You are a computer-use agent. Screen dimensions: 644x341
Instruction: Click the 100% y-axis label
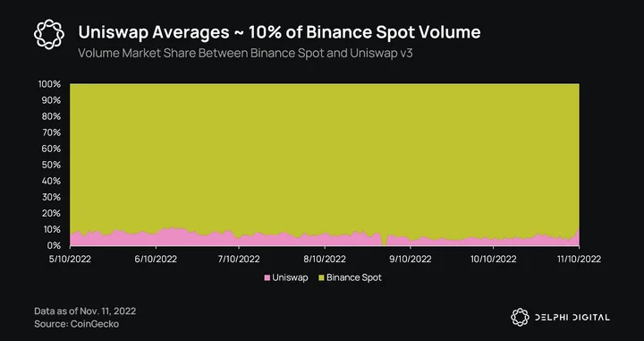pos(49,84)
